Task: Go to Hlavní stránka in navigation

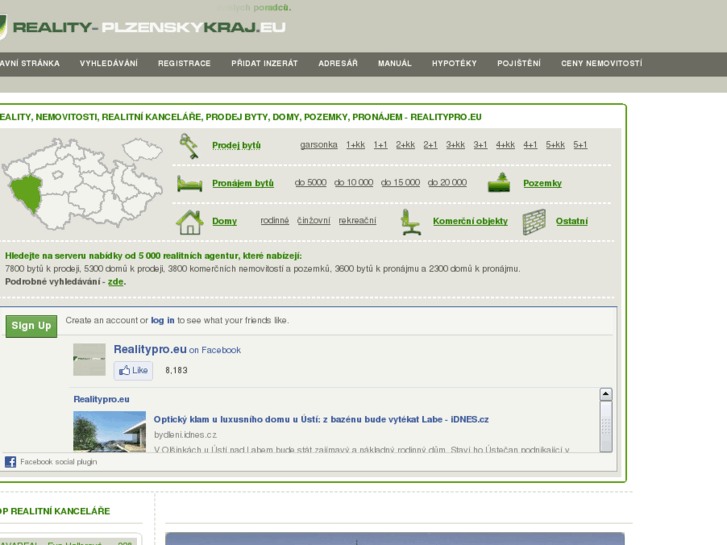Action: coord(30,64)
